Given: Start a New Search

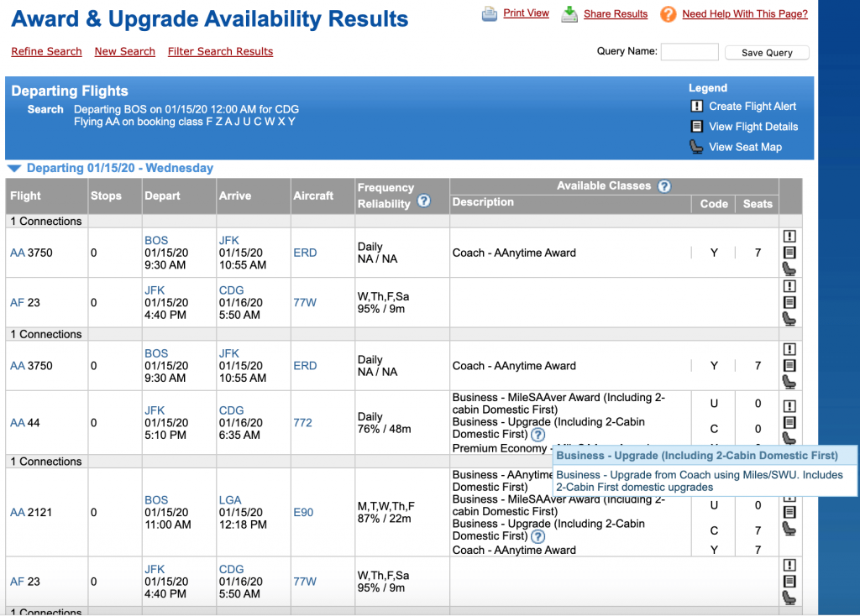Looking at the screenshot, I should click(124, 51).
